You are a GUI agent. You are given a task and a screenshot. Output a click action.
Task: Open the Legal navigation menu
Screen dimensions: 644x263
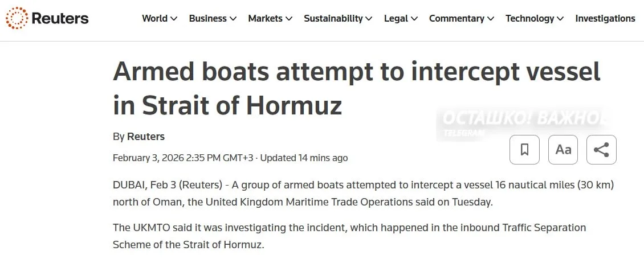click(400, 18)
